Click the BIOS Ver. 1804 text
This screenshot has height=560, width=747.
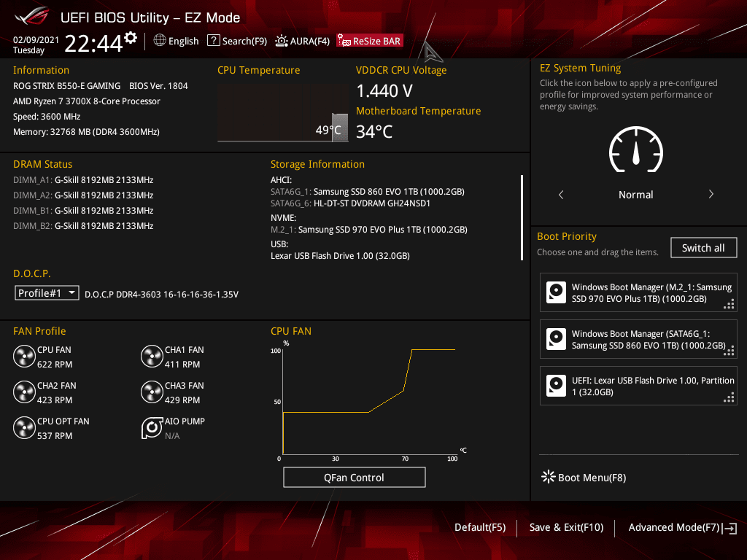(158, 86)
